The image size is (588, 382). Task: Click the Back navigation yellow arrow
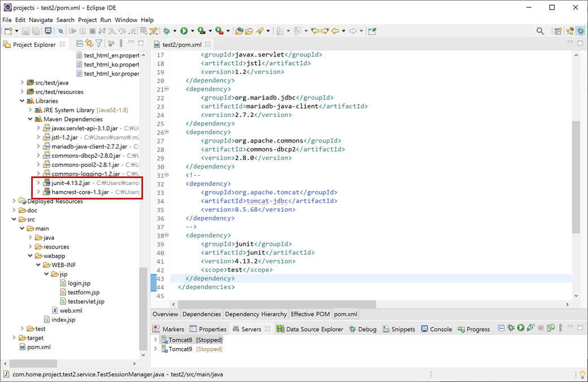click(x=335, y=31)
